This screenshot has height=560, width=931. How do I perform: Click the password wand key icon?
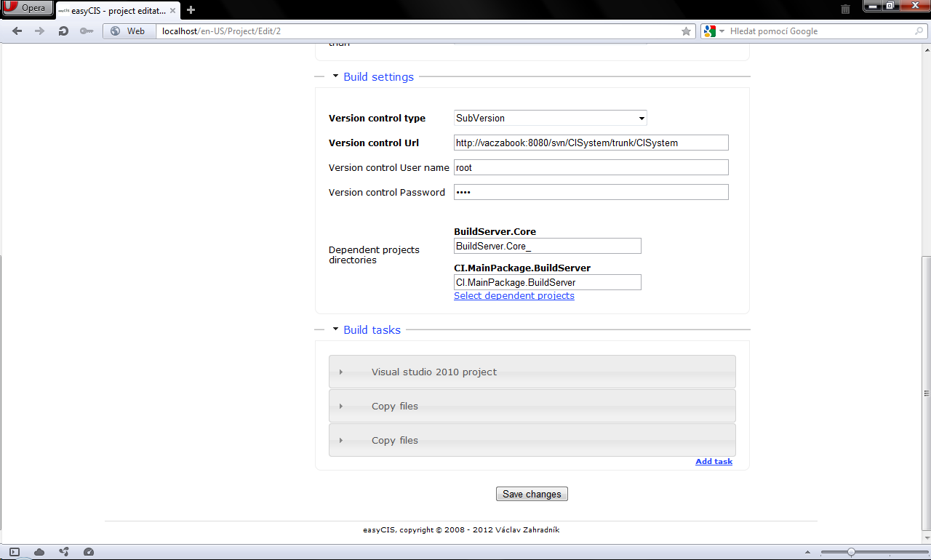click(86, 31)
